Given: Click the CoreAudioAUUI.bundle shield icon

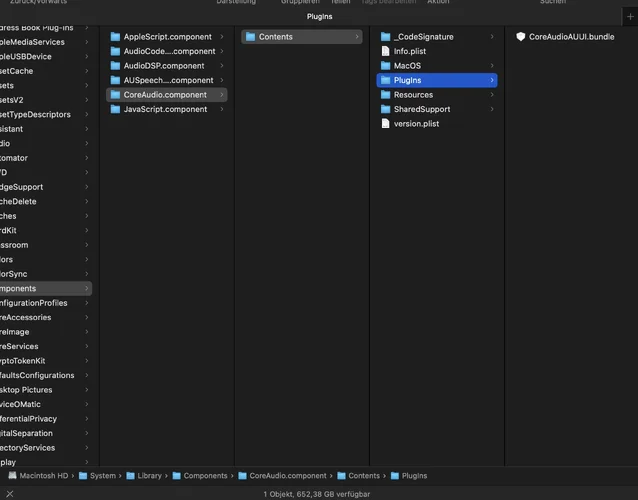Looking at the screenshot, I should [x=521, y=37].
